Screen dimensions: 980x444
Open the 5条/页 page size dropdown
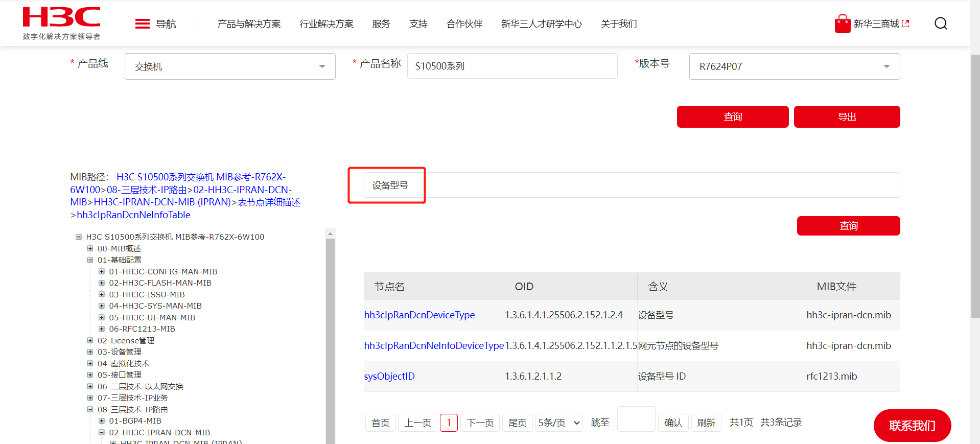click(559, 423)
